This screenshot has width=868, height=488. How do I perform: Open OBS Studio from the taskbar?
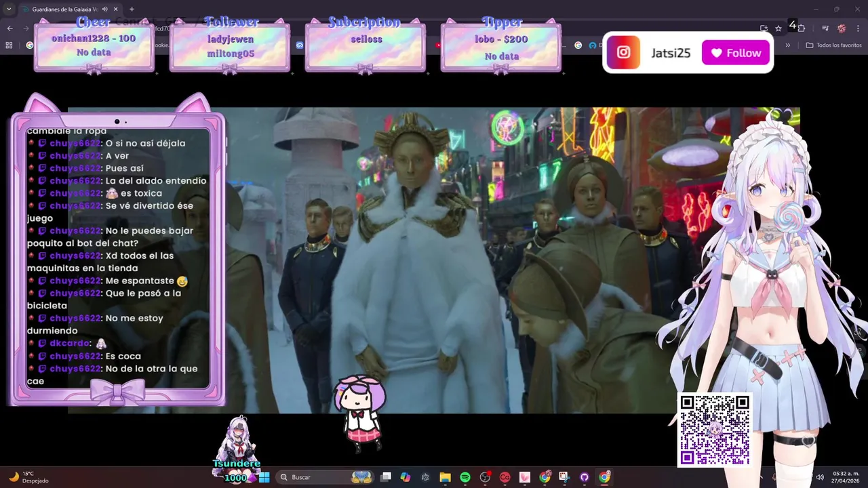point(485,477)
